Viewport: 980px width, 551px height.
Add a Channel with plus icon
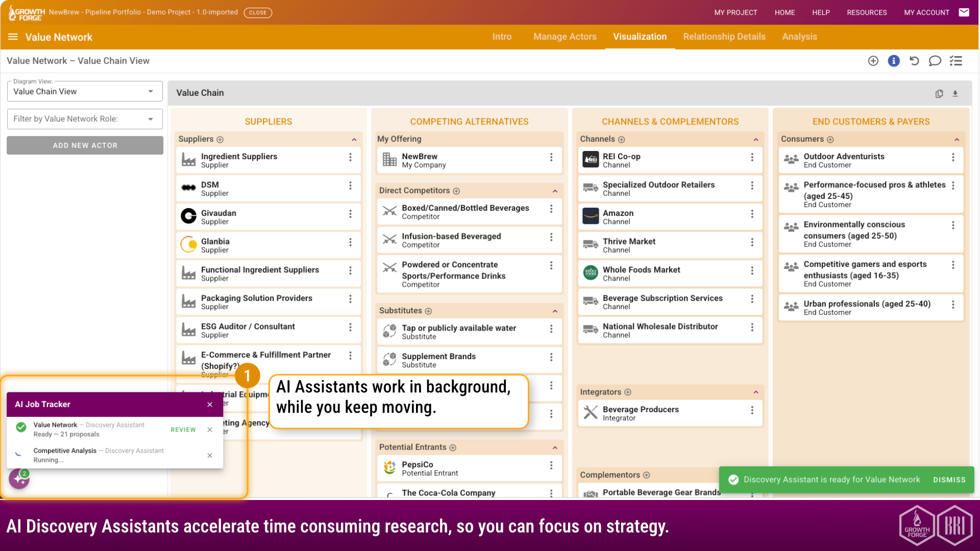click(x=621, y=140)
